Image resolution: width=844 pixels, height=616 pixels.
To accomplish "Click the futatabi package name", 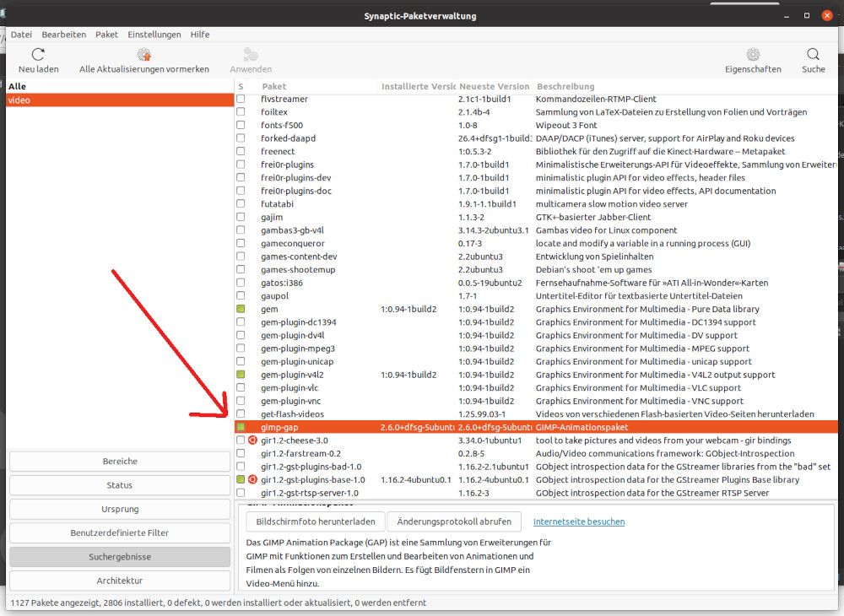I will 277,204.
